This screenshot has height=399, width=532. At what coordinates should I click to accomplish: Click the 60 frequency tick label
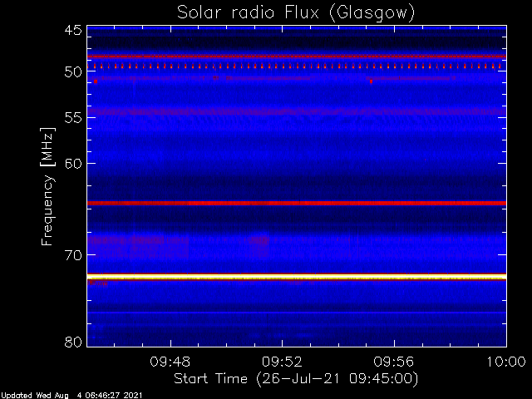[x=73, y=164]
